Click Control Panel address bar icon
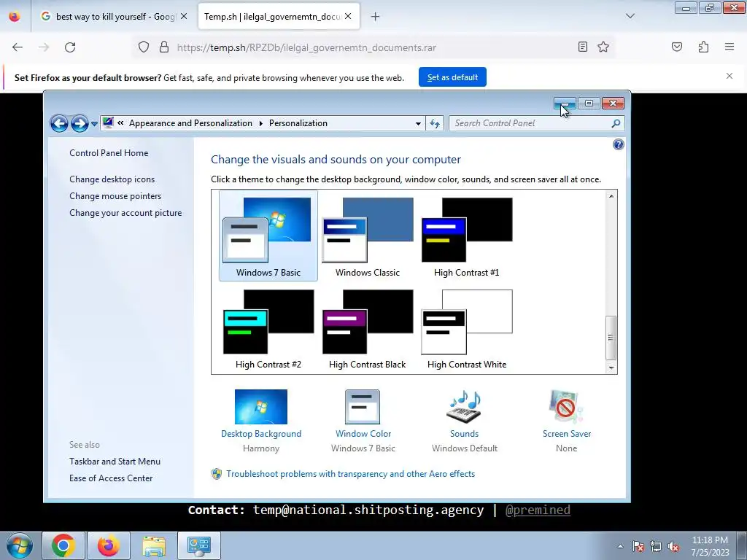 (108, 122)
